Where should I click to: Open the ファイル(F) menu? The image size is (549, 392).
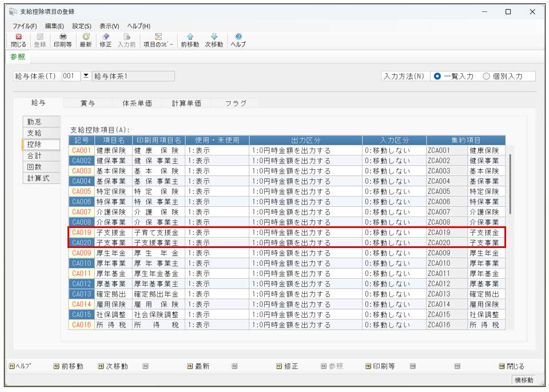25,26
